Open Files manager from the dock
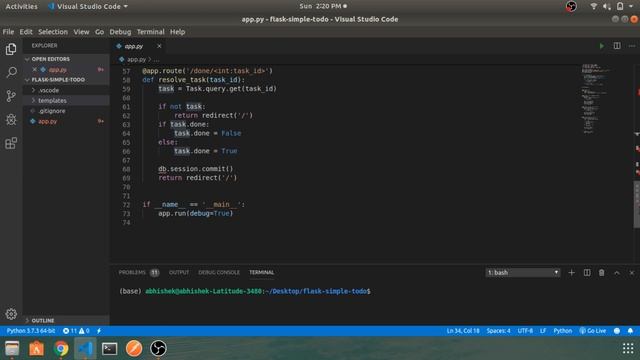 coord(12,349)
